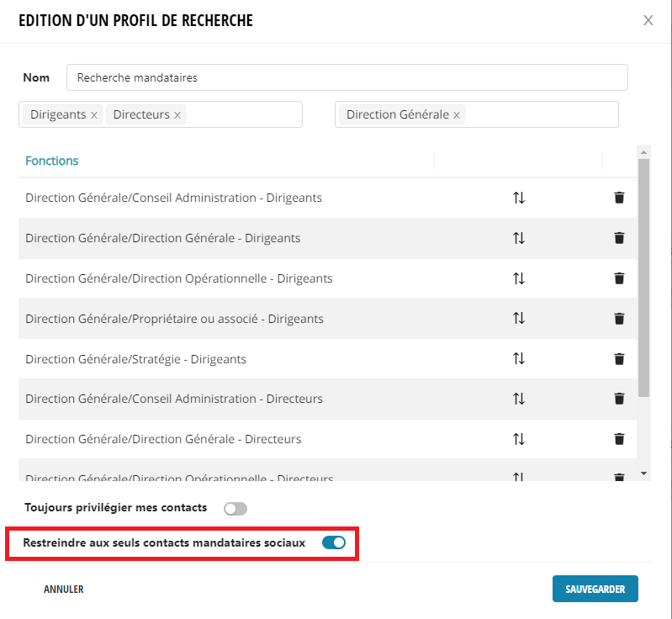Remove the Directeurs tag

[177, 115]
